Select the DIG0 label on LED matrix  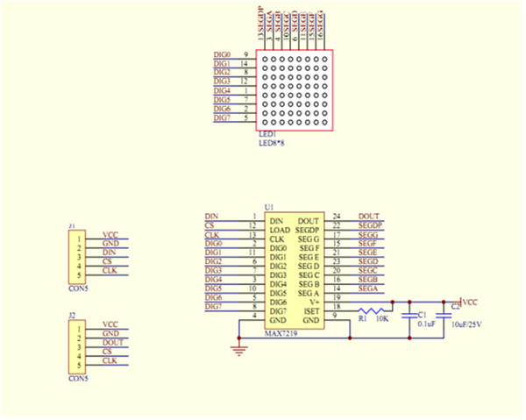pos(222,54)
